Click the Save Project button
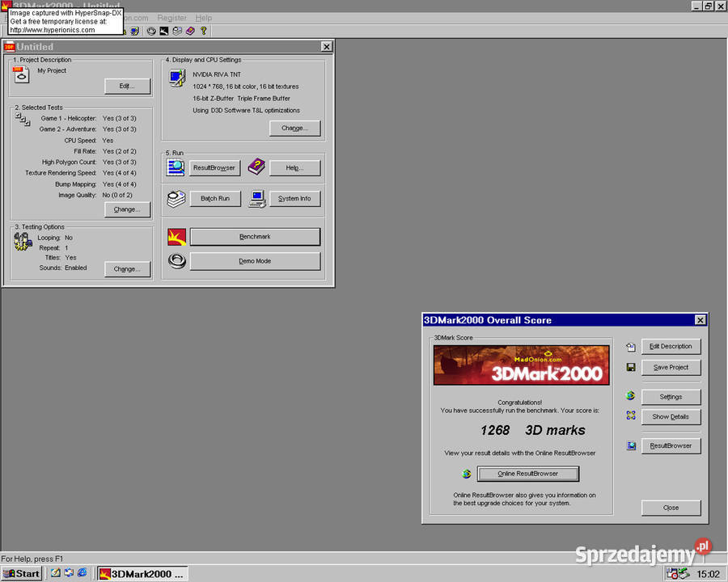The height and width of the screenshot is (582, 728). coord(671,367)
